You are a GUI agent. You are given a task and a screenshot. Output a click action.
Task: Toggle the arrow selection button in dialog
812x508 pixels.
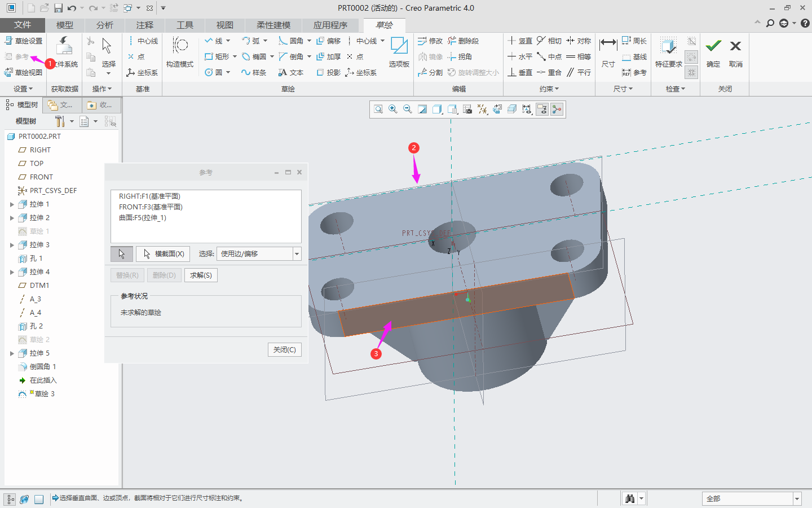(x=122, y=254)
